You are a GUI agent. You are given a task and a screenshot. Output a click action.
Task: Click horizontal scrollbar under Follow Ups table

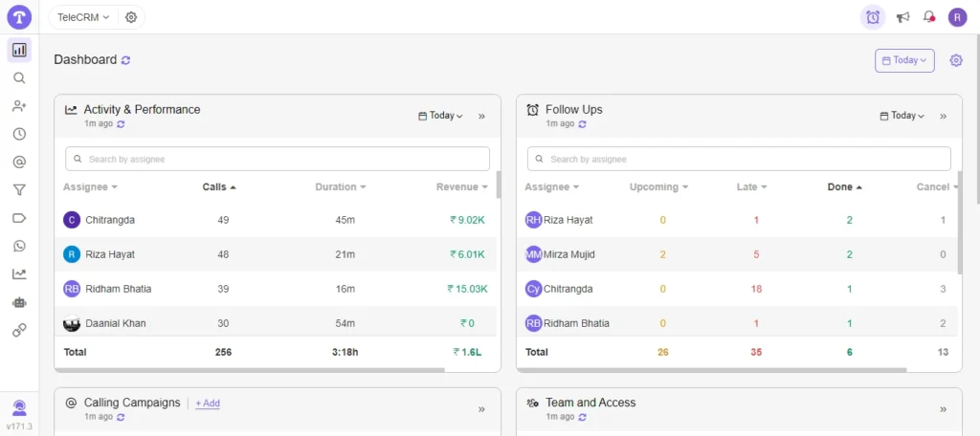pos(711,370)
